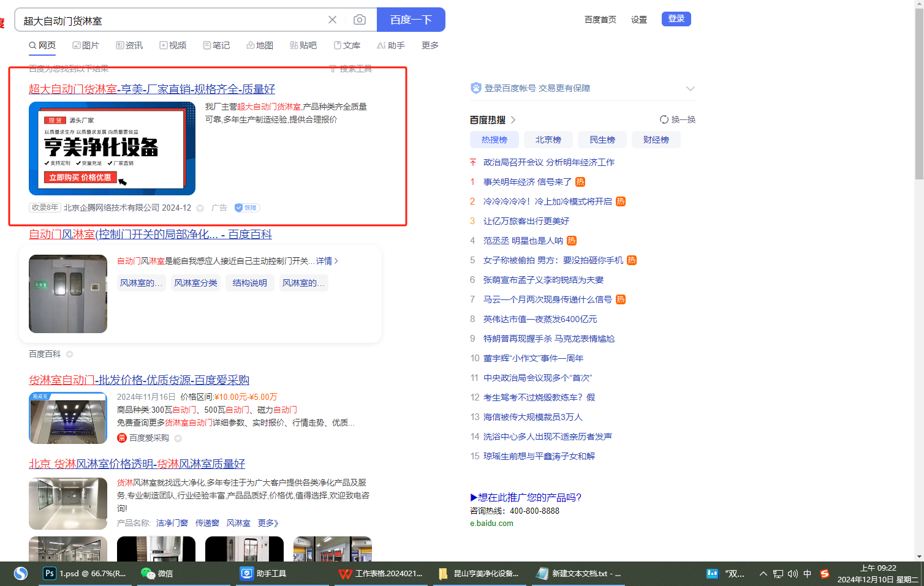The width and height of the screenshot is (924, 586).
Task: Expand the 百度热搜 arrow
Action: (513, 120)
